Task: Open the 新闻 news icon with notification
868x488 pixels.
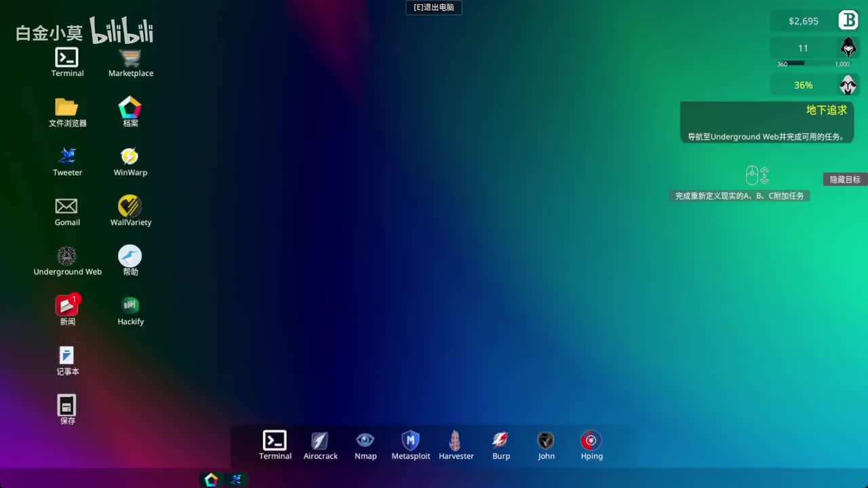Action: (x=67, y=305)
